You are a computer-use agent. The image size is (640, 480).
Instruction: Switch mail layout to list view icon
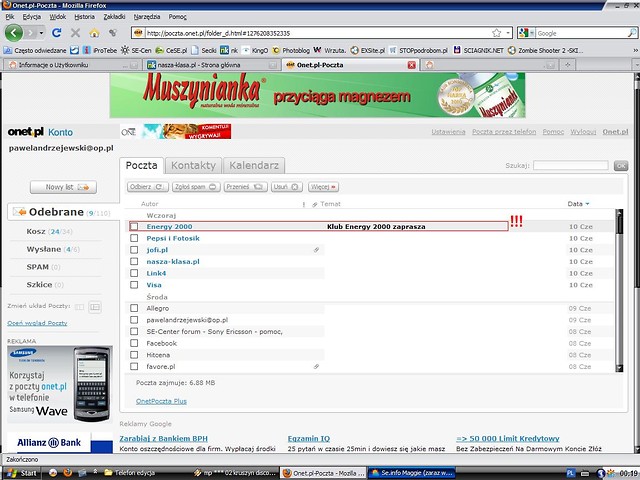tap(95, 307)
